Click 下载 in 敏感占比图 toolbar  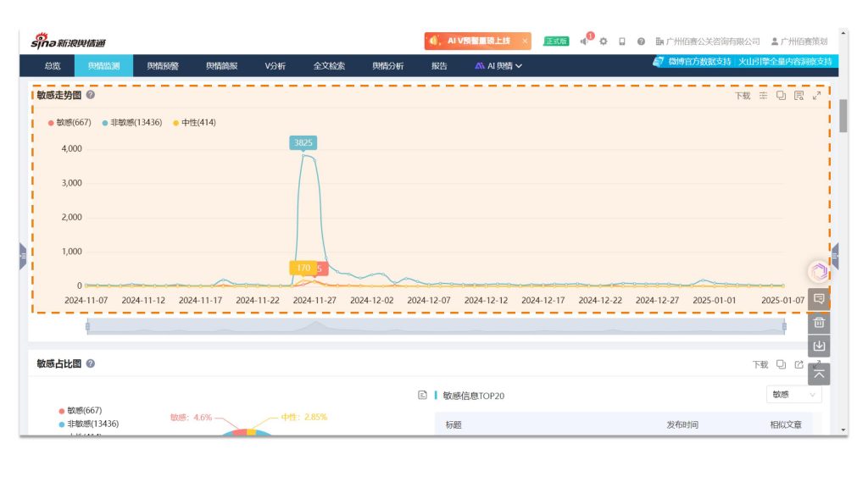click(760, 364)
